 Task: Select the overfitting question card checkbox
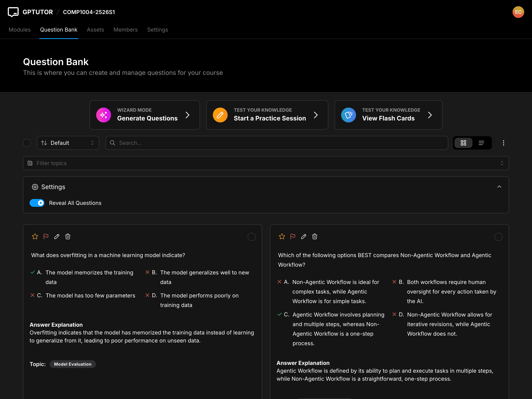[251, 237]
